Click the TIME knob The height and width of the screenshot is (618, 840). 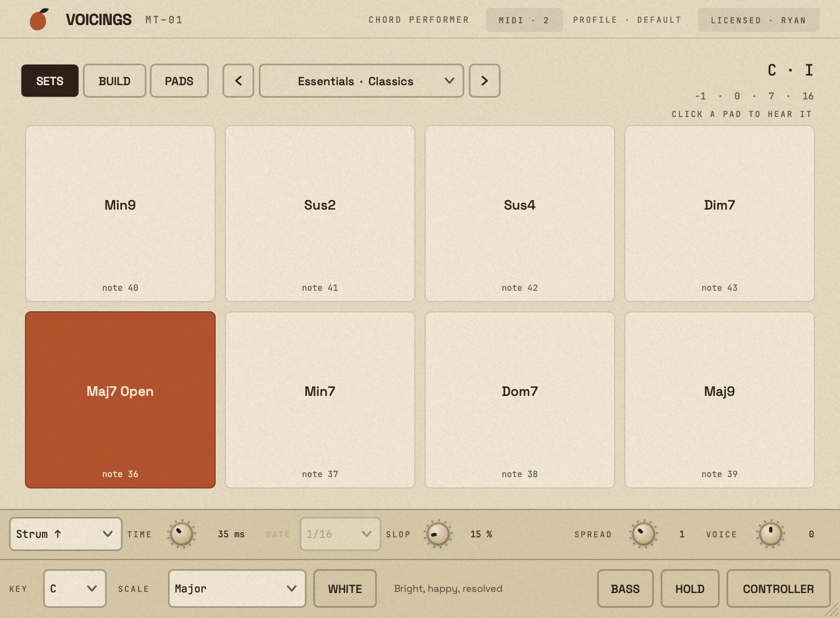click(182, 534)
